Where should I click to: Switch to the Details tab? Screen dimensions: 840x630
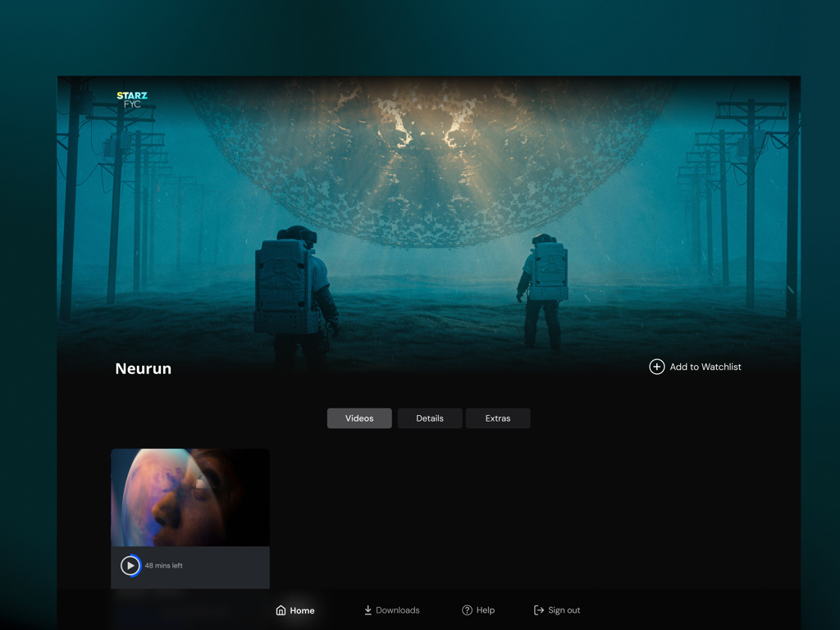[x=430, y=418]
